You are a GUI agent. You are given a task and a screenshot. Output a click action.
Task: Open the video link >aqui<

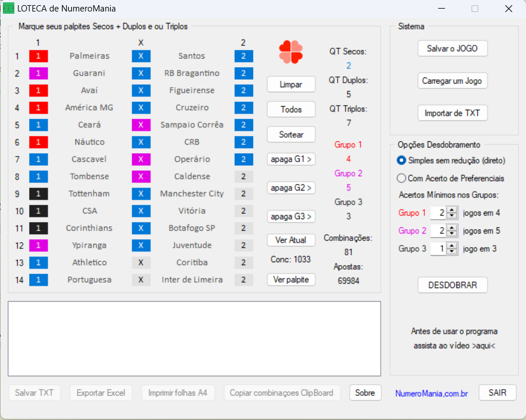(x=484, y=345)
